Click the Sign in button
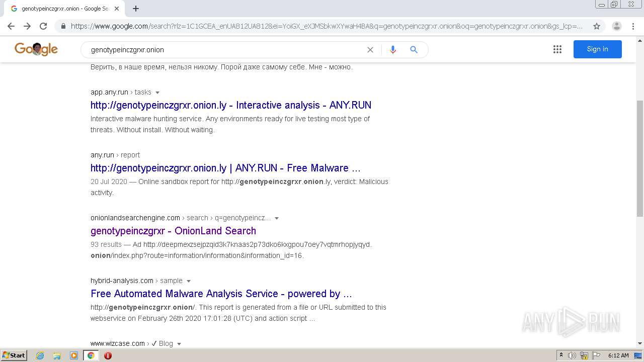Image resolution: width=644 pixels, height=362 pixels. click(597, 49)
